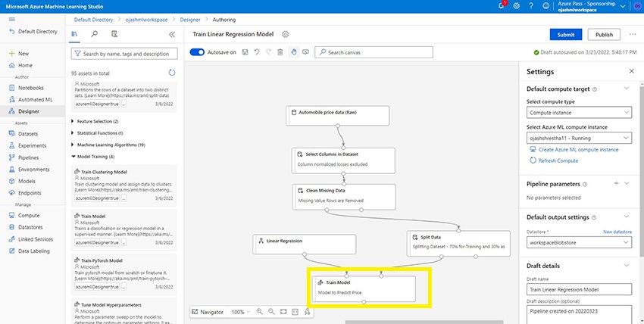Select the pan hand tool
The width and height of the screenshot is (644, 324).
pyautogui.click(x=294, y=52)
